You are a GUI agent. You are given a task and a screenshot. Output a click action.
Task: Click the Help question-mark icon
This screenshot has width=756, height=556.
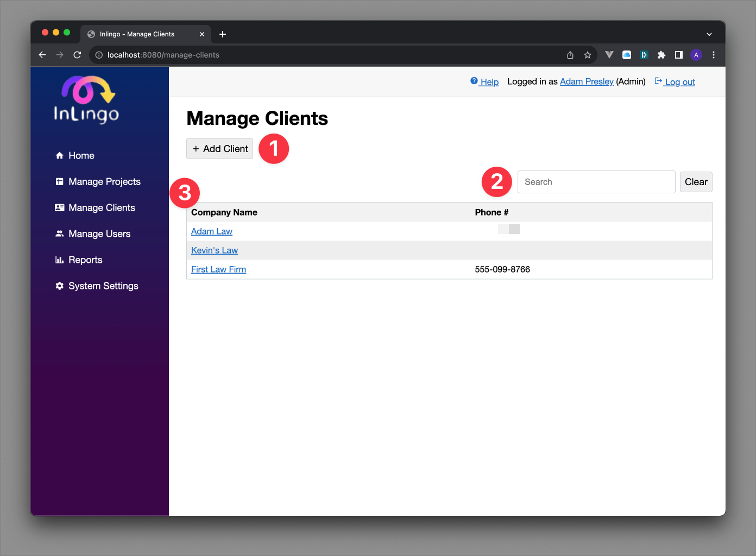tap(473, 81)
